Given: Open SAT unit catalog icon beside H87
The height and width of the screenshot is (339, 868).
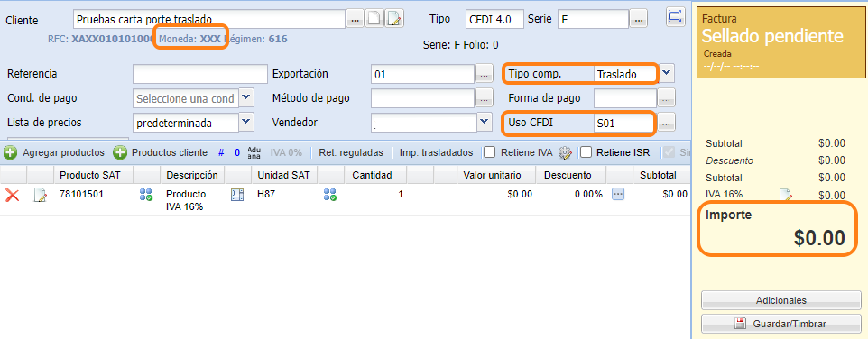Looking at the screenshot, I should (x=330, y=195).
